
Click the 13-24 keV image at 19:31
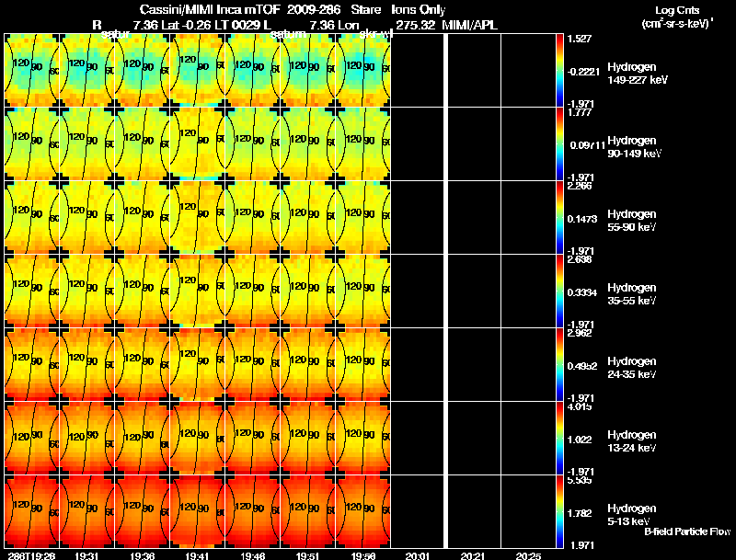tap(87, 438)
